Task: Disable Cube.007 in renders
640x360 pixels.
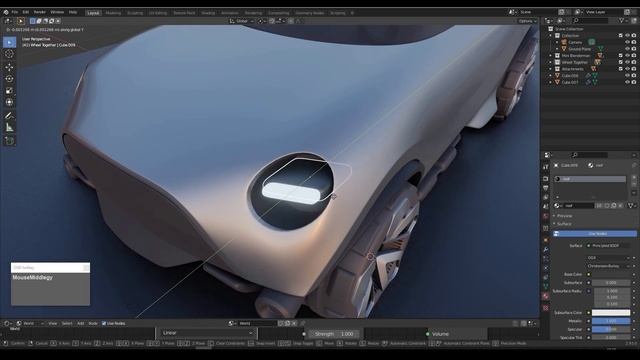Action: (x=634, y=82)
